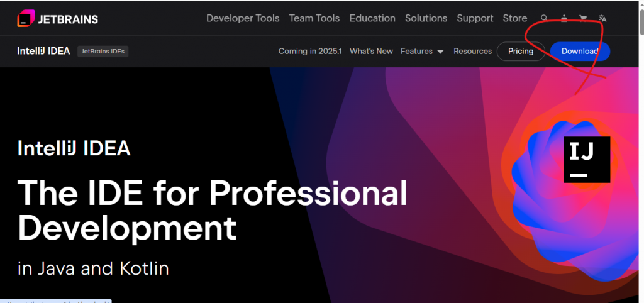This screenshot has height=303, width=644.
Task: Open the Team Tools menu
Action: click(x=314, y=18)
